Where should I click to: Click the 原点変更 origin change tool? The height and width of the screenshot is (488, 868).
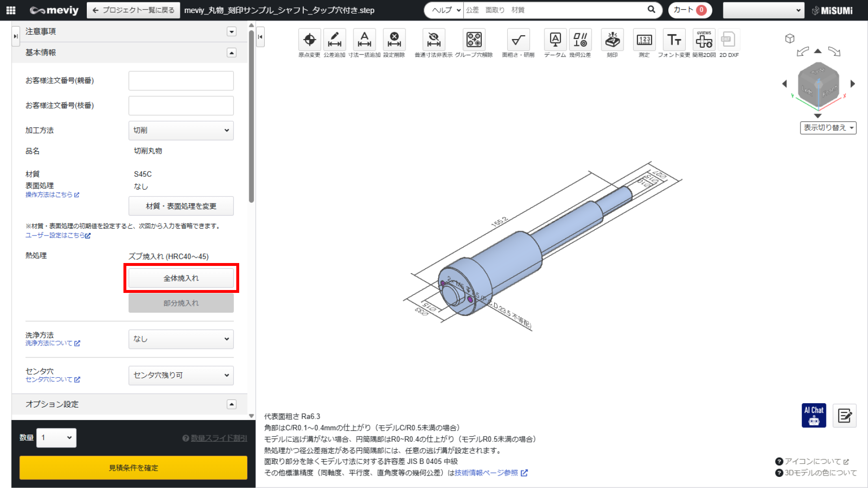click(x=309, y=40)
